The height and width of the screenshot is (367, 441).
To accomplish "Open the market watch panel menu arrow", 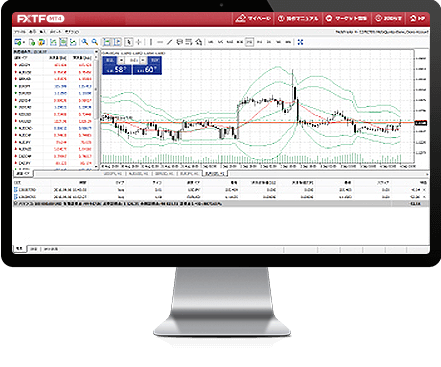I will click(x=96, y=52).
